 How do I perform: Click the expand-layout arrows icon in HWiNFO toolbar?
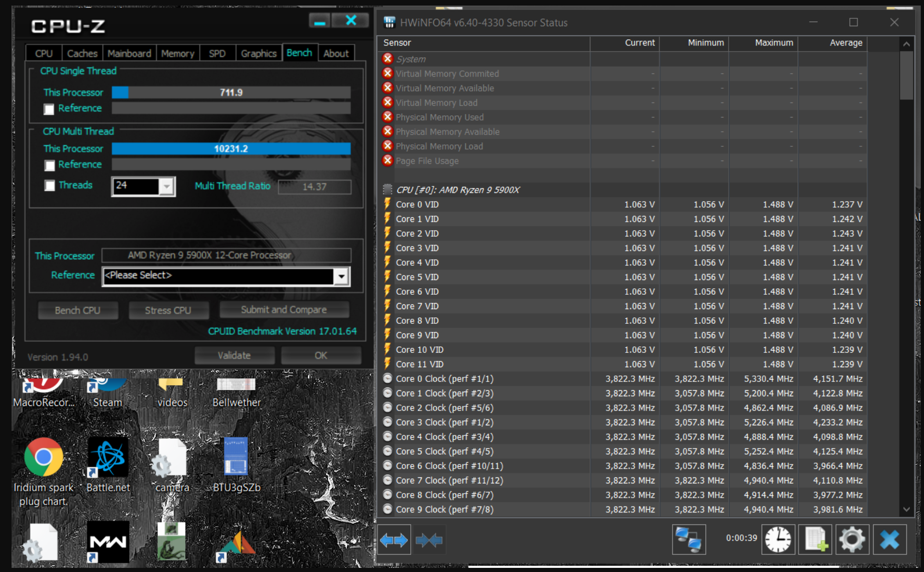pyautogui.click(x=394, y=540)
